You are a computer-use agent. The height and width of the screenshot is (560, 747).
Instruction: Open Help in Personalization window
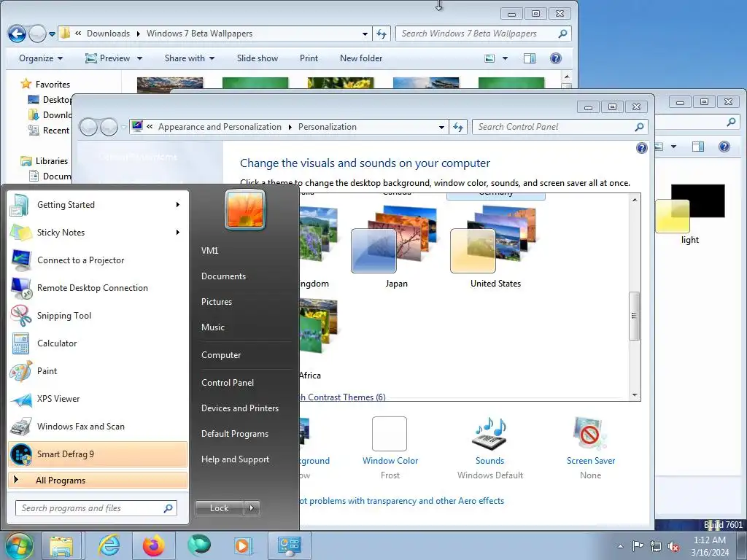pyautogui.click(x=642, y=148)
